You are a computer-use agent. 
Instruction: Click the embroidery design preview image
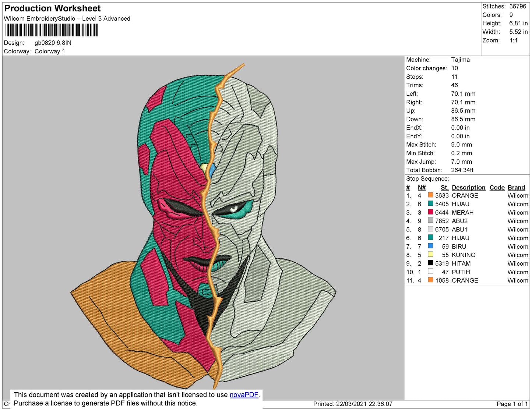(x=203, y=226)
